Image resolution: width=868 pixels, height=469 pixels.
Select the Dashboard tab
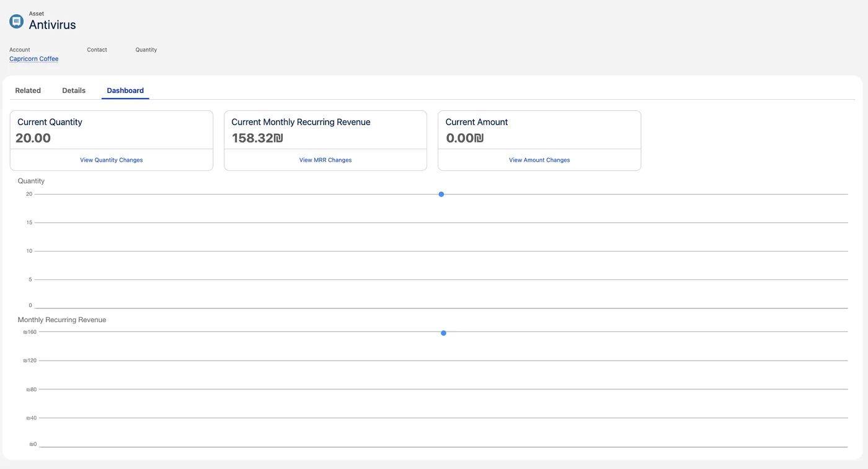coord(125,90)
